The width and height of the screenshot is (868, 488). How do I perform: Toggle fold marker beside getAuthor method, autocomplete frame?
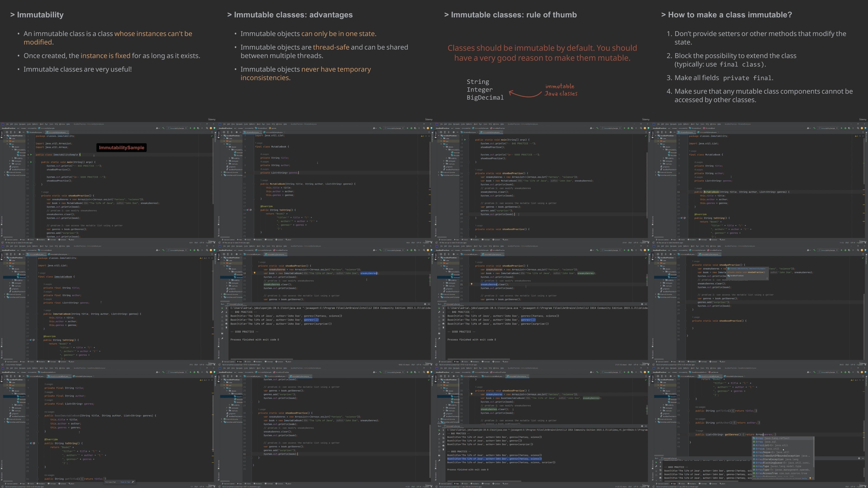[688, 423]
